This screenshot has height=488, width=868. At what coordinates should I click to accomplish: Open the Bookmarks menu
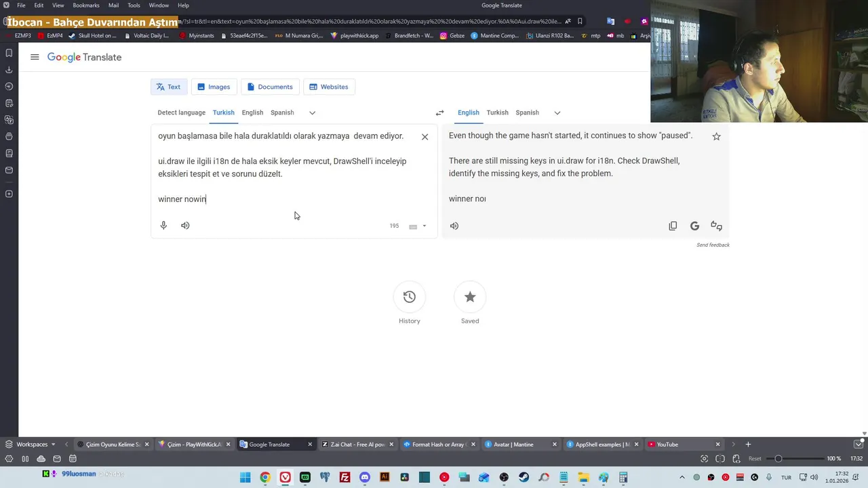86,5
